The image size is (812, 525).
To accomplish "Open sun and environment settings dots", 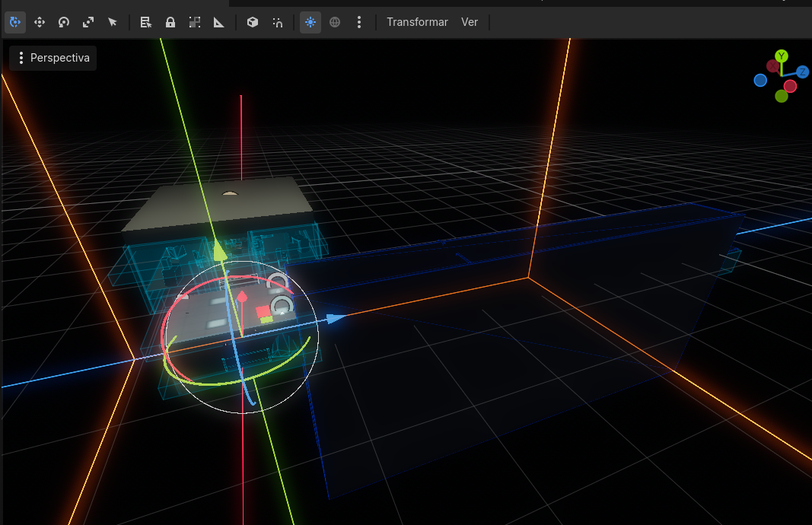I will point(359,22).
